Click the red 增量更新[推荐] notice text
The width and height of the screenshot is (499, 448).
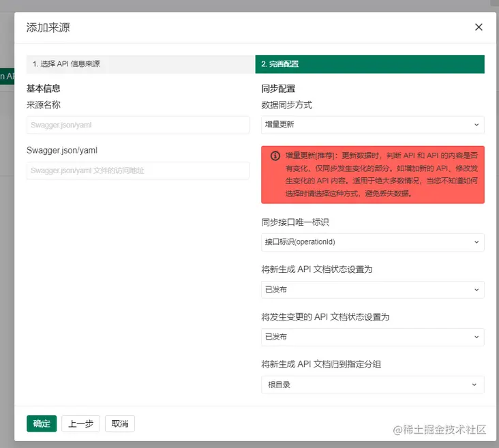[x=382, y=175]
